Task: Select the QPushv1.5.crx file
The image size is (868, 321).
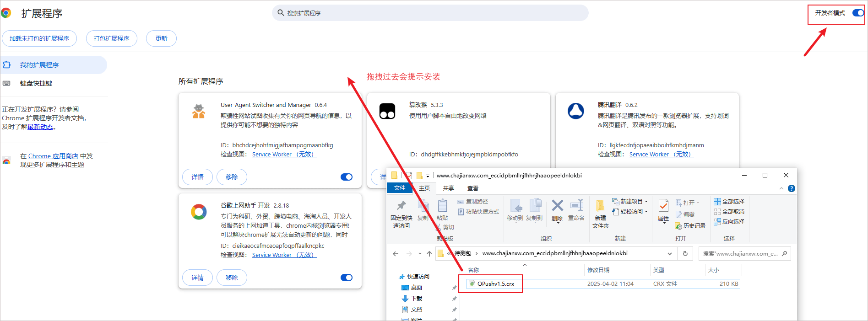Action: [x=602, y=284]
